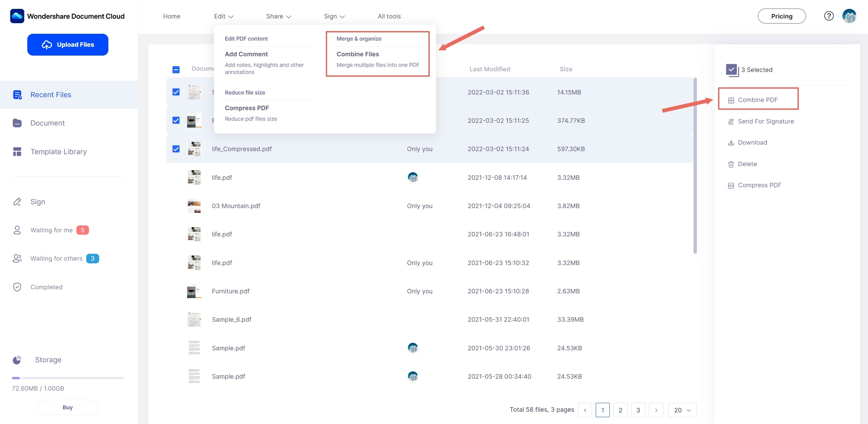Image resolution: width=868 pixels, height=424 pixels.
Task: Uncheck the 14.15MB file row checkbox
Action: tap(176, 92)
